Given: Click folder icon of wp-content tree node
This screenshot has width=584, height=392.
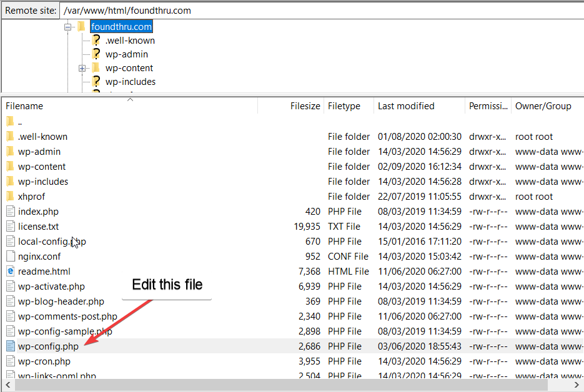Looking at the screenshot, I should pyautogui.click(x=96, y=68).
